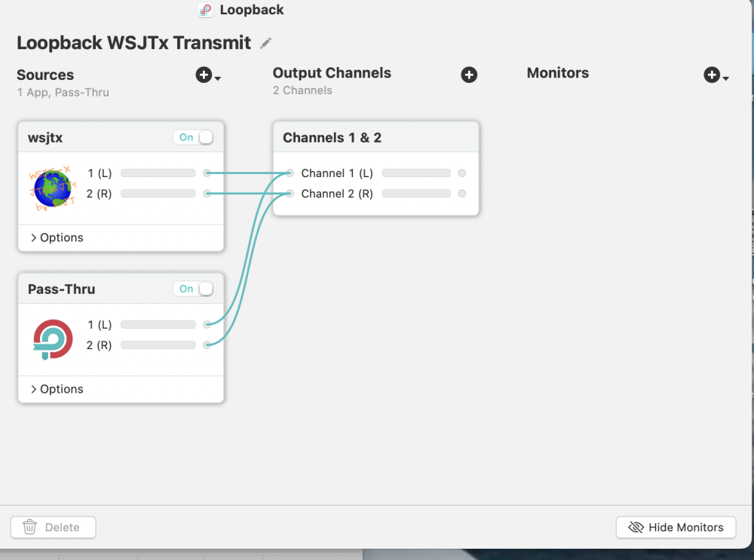
Task: Select the Channels 1 & 2 block header
Action: 376,137
